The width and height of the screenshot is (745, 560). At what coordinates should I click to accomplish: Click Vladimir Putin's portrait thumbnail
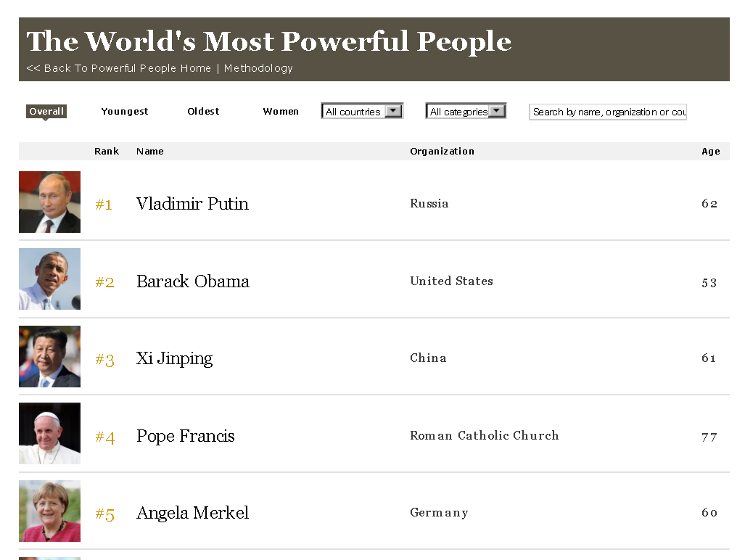tap(49, 202)
